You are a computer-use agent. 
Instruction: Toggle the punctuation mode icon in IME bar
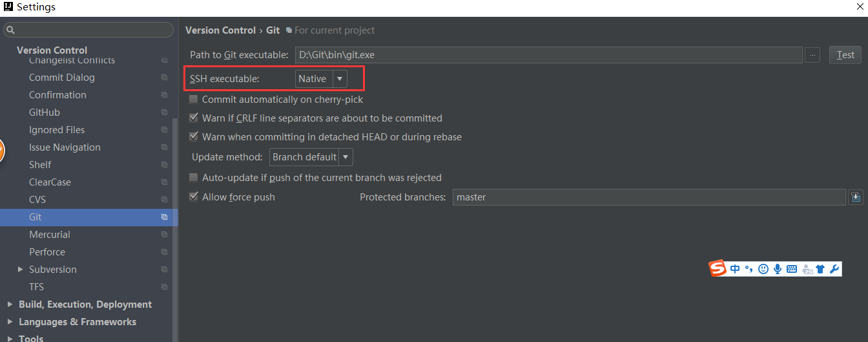(749, 269)
